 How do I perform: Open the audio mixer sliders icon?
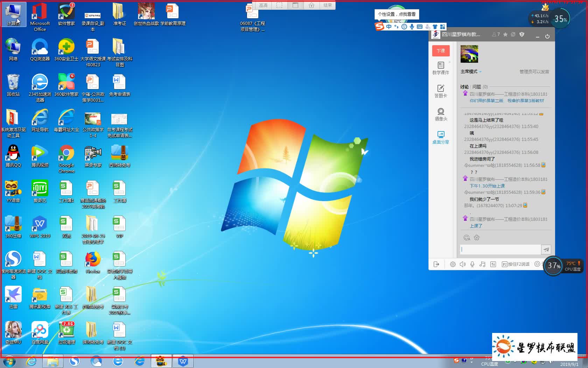pyautogui.click(x=493, y=264)
